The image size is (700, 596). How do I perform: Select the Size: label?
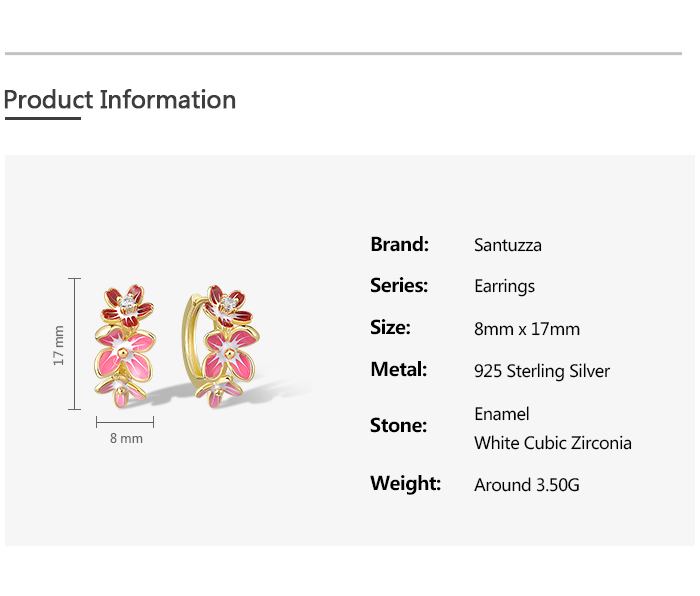click(x=390, y=327)
